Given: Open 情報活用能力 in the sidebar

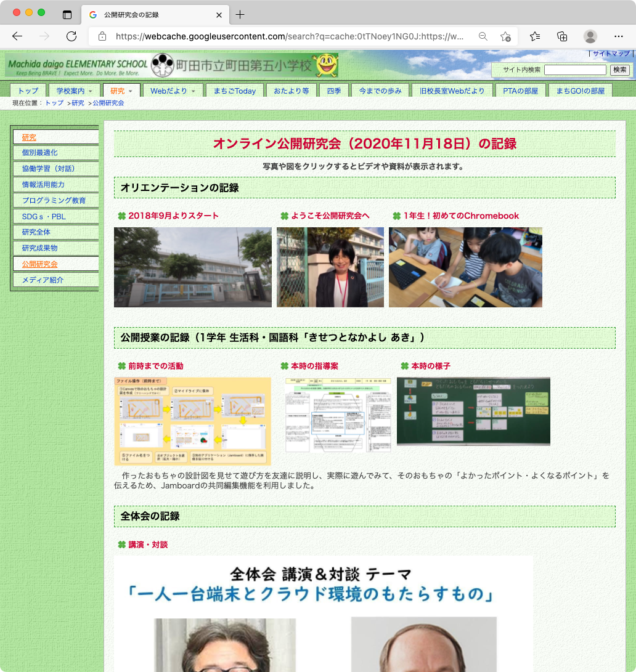Looking at the screenshot, I should [55, 184].
